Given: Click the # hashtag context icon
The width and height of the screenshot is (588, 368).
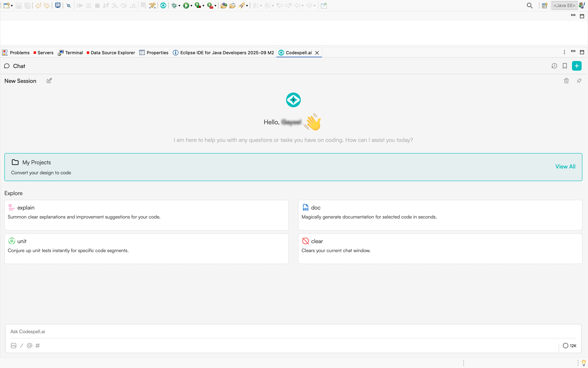Looking at the screenshot, I should [38, 346].
